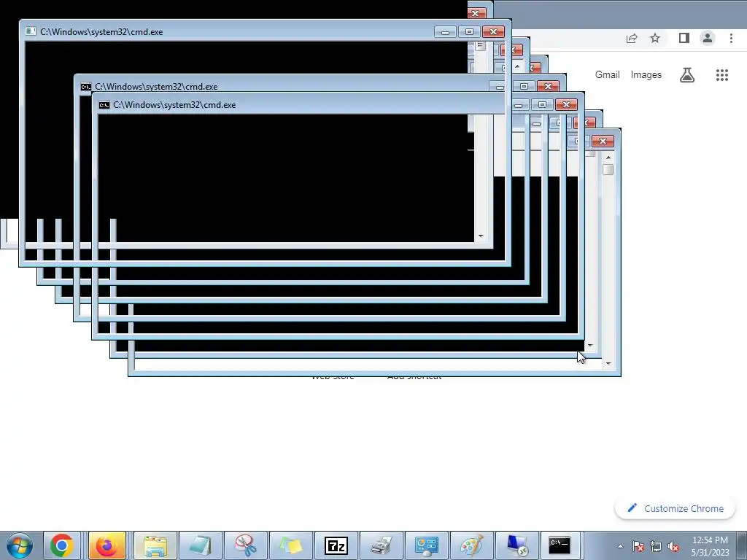Launch 7-Zip from the taskbar
747x560 pixels.
coord(336,545)
